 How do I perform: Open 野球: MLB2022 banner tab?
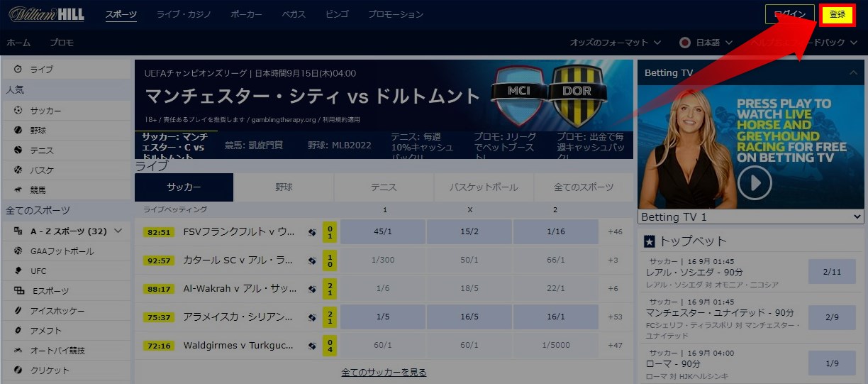(x=339, y=145)
